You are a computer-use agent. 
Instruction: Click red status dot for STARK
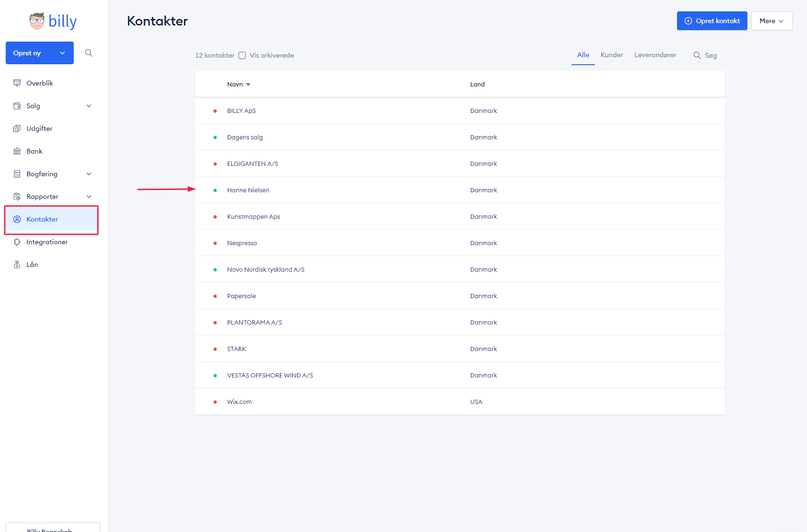coord(215,349)
